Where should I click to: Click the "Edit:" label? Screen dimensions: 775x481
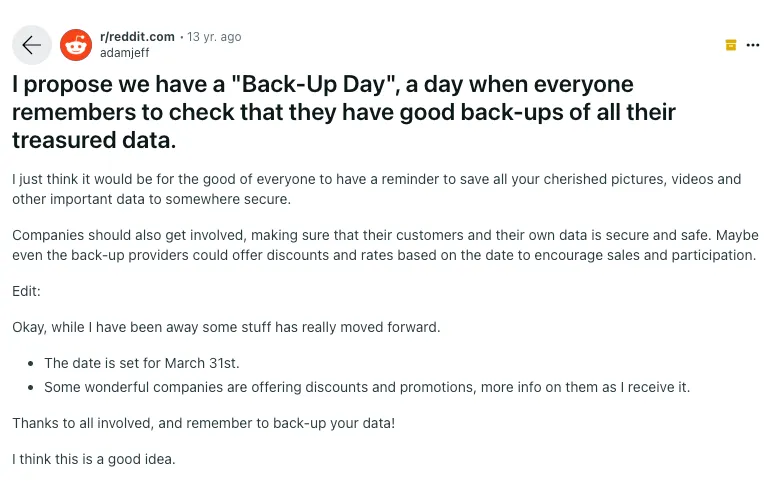(x=26, y=291)
